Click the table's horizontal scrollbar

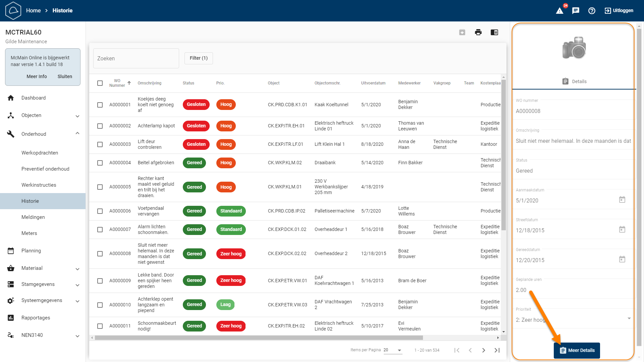(x=258, y=338)
